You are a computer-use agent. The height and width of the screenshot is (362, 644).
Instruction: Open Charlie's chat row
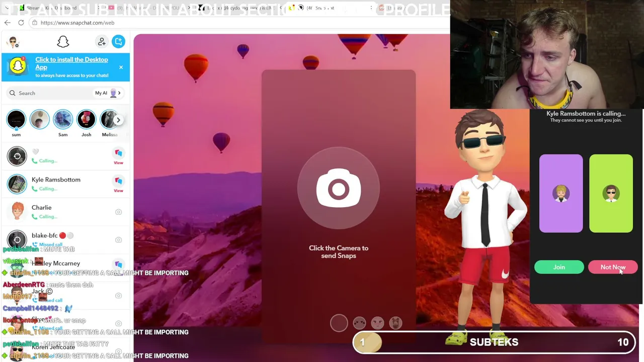(x=65, y=212)
